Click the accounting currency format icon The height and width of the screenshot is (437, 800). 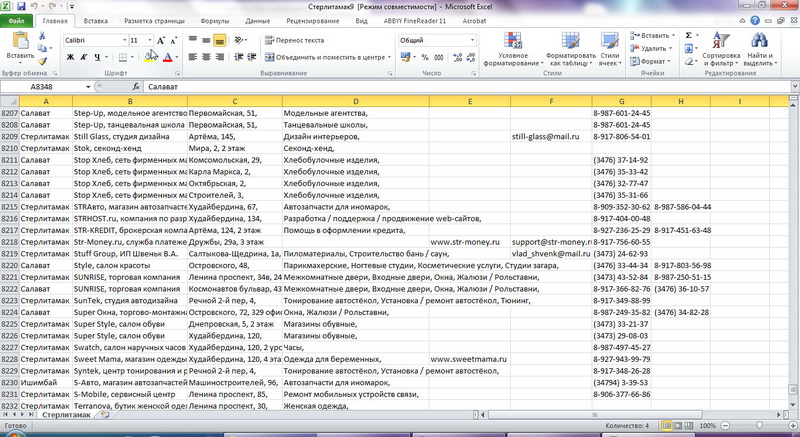[405, 57]
